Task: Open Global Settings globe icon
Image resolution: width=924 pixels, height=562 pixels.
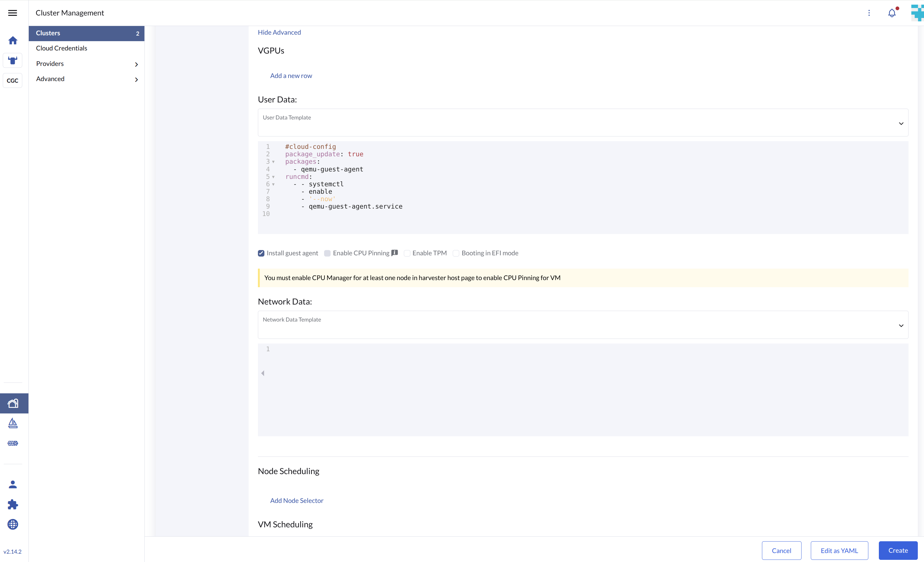Action: pos(13,524)
